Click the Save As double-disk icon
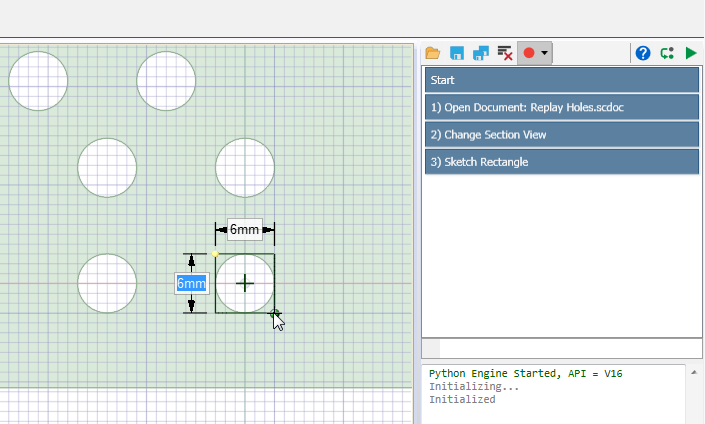 tap(481, 53)
